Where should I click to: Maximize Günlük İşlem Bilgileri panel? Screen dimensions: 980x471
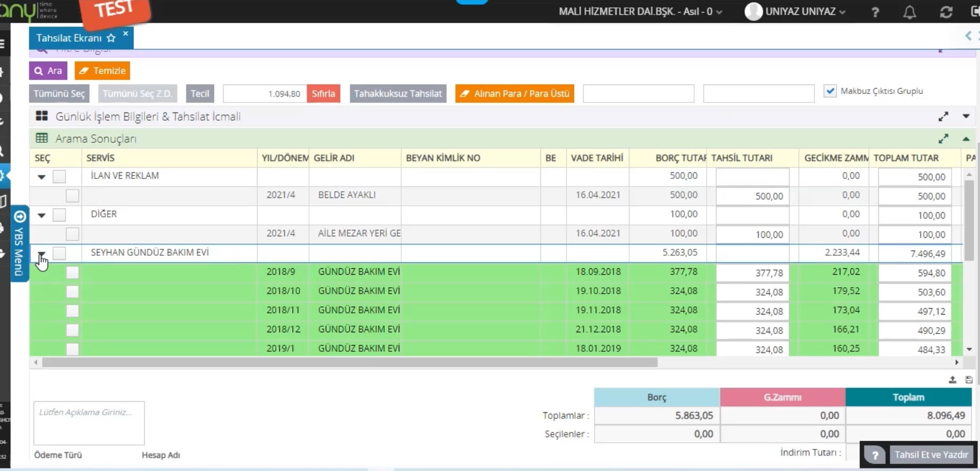tap(943, 117)
